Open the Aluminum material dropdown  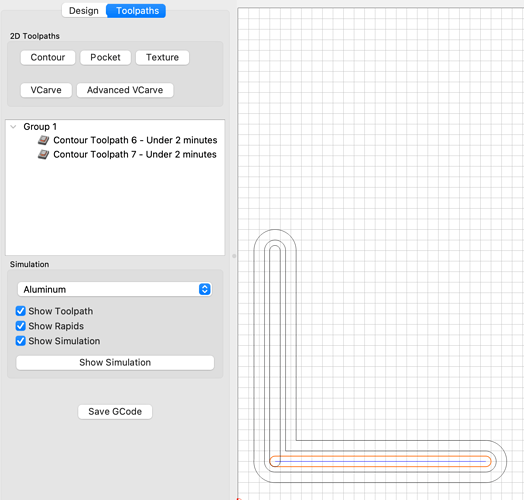click(115, 289)
